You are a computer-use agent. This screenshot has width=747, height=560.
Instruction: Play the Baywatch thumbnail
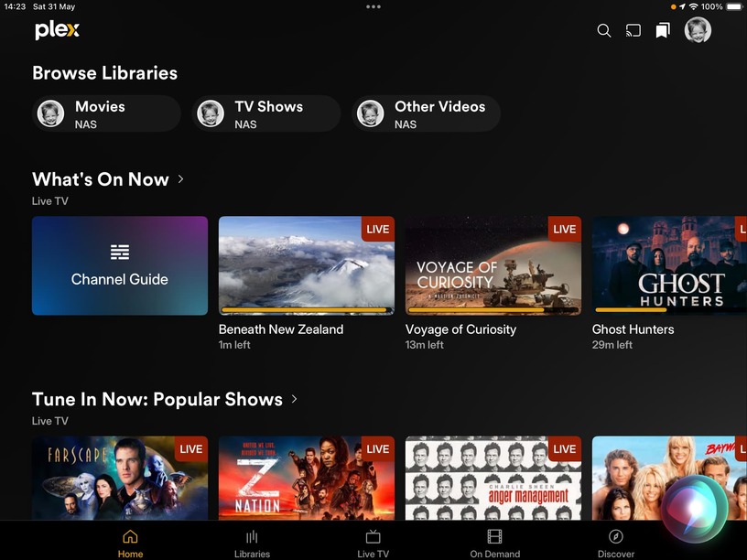669,478
